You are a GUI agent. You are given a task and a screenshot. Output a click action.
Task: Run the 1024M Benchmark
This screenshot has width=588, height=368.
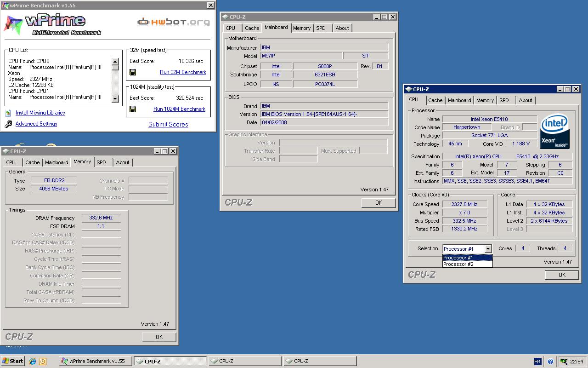[179, 109]
